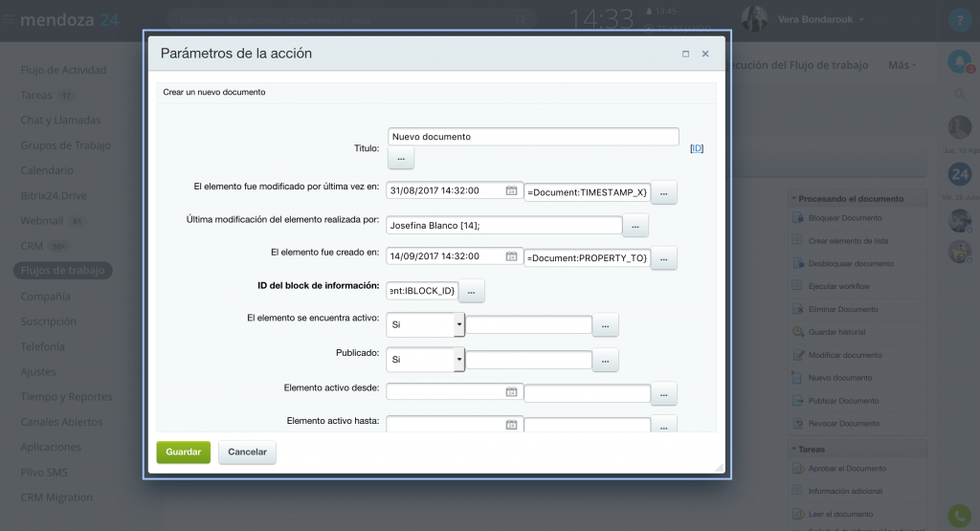Screen dimensions: 980x531
Task: Open Webmail in sidebar
Action: pyautogui.click(x=42, y=220)
